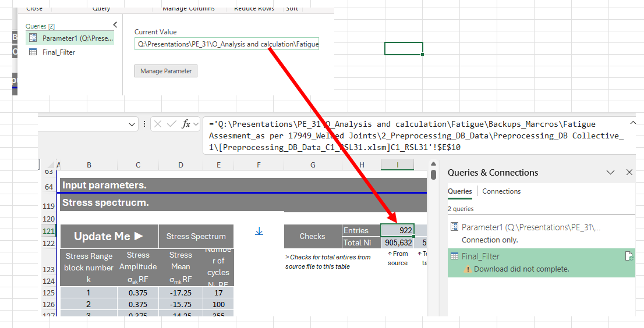Click the blue download arrow icon
644x328 pixels.
259,231
